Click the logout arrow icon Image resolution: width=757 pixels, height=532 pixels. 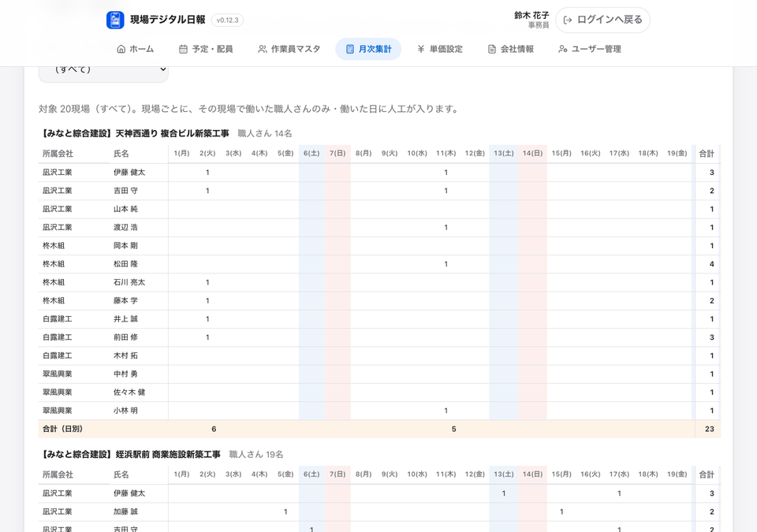(568, 20)
